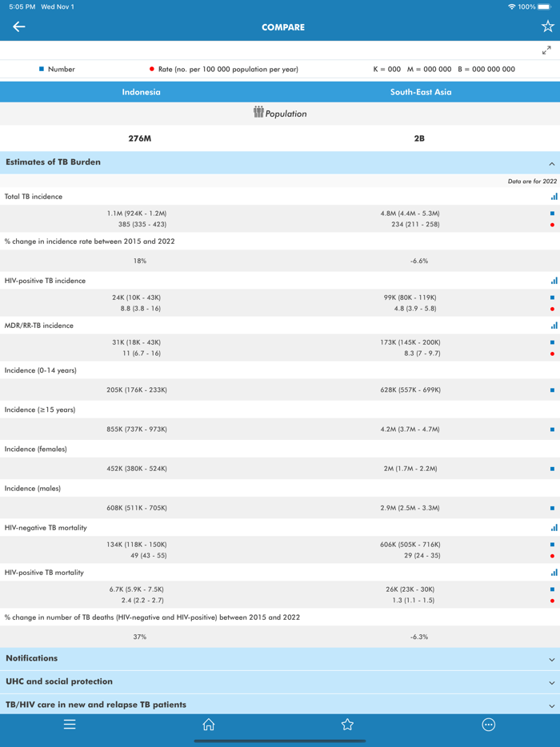
Task: Tap '173K (145K - 200K)' value
Action: (x=410, y=342)
